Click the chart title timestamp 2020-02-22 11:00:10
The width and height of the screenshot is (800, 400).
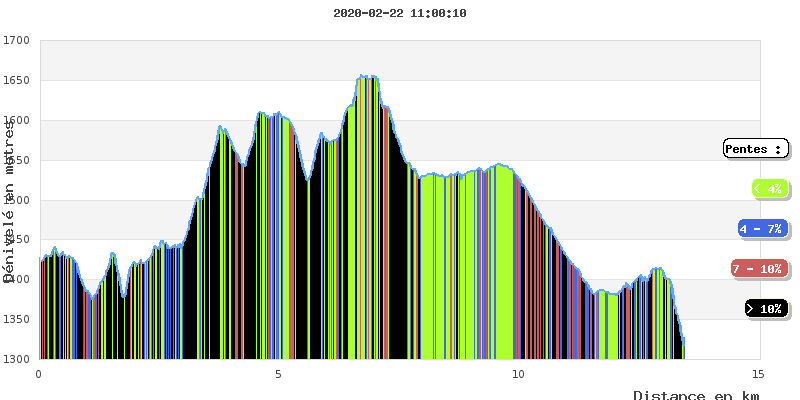[x=400, y=13]
